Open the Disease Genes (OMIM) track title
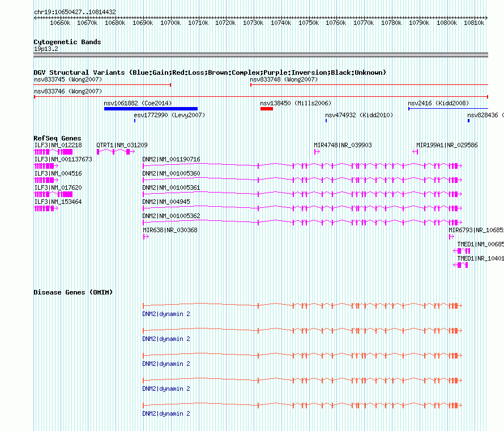 (73, 292)
